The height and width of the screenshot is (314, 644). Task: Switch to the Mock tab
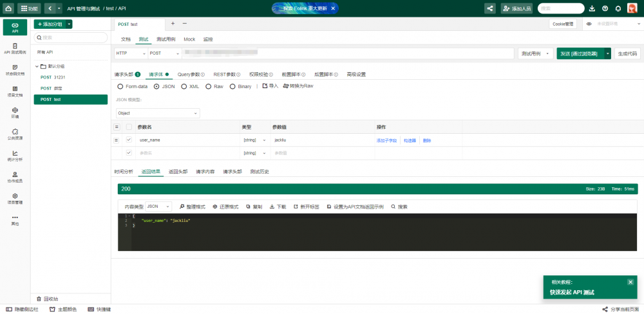(189, 39)
